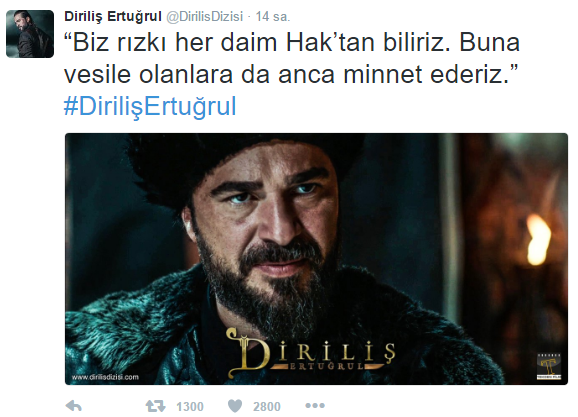Click the tweet text line starting "Biz rızkı"

coord(292,42)
